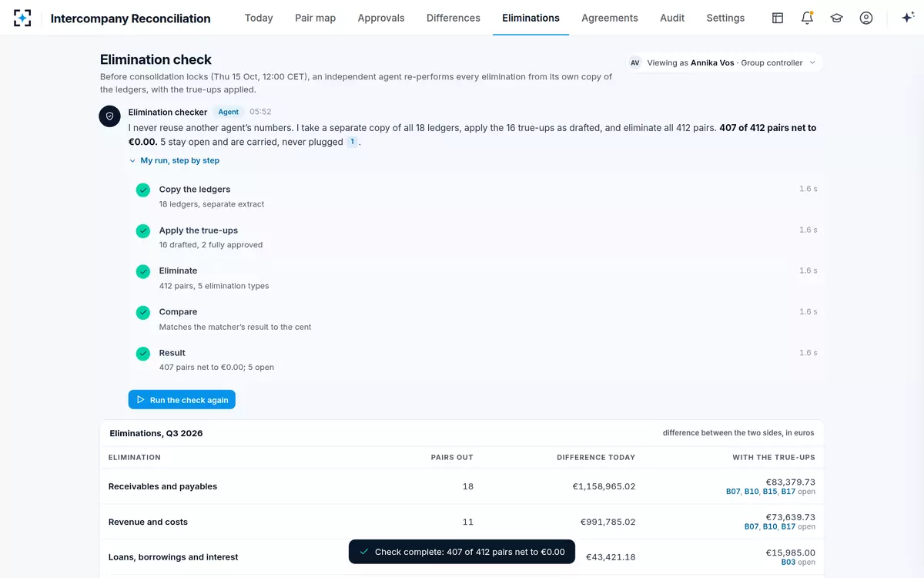Click Run the check again button

tap(182, 400)
